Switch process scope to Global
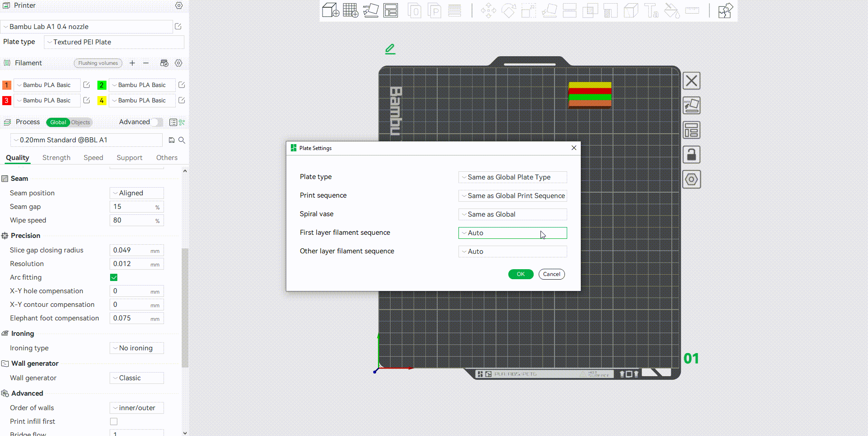The image size is (868, 436). pyautogui.click(x=58, y=122)
